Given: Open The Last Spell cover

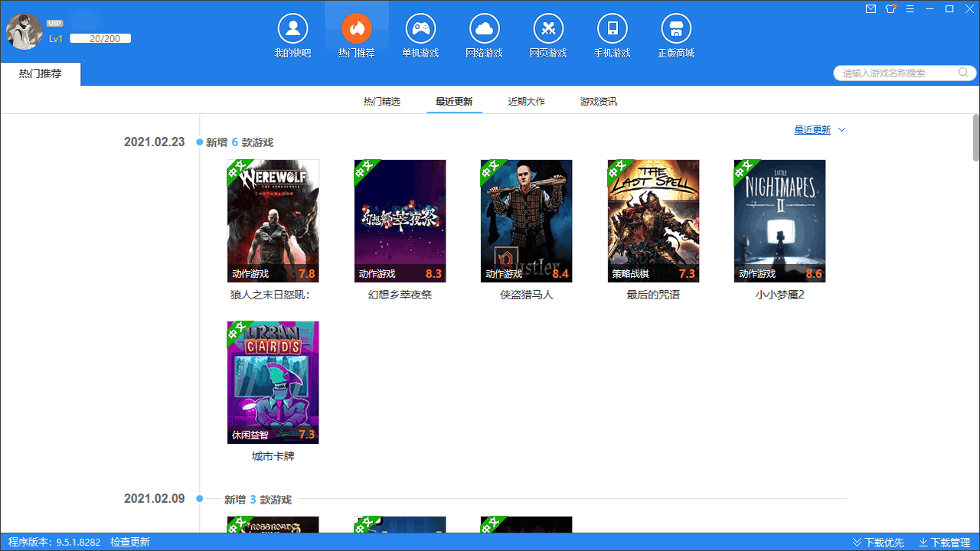Looking at the screenshot, I should click(653, 221).
